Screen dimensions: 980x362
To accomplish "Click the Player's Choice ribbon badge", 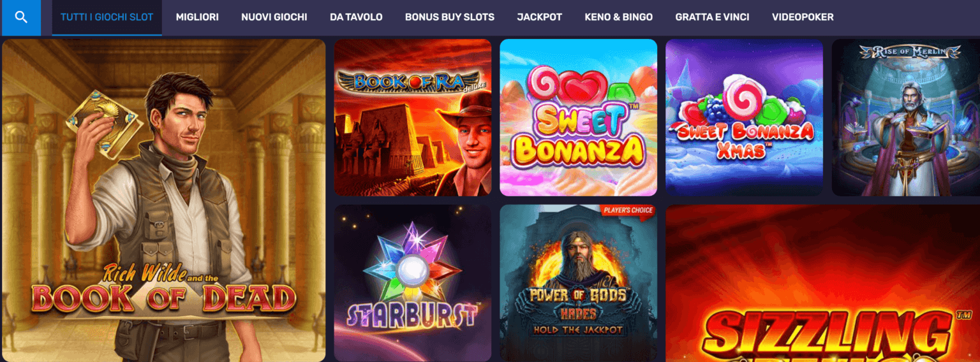I will 627,211.
